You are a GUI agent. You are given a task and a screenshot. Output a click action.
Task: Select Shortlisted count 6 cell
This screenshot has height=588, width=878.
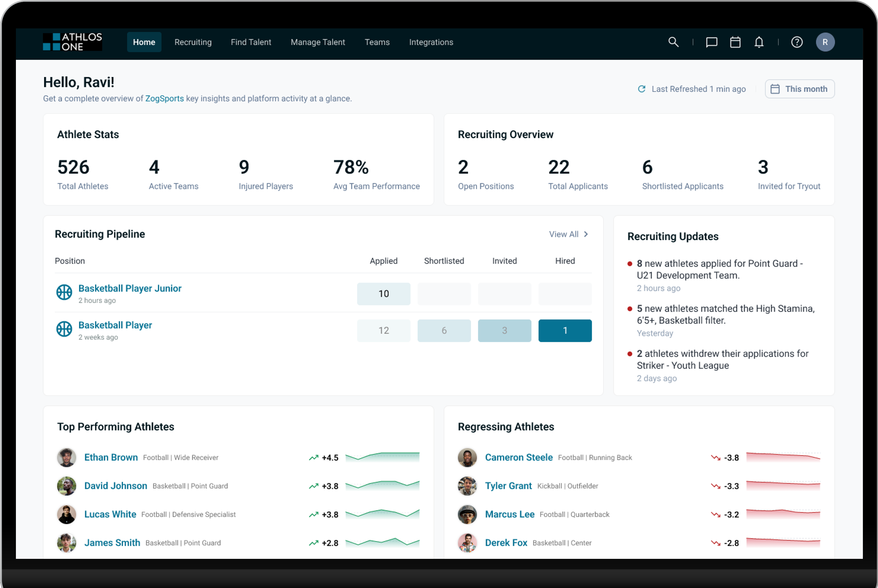click(444, 331)
